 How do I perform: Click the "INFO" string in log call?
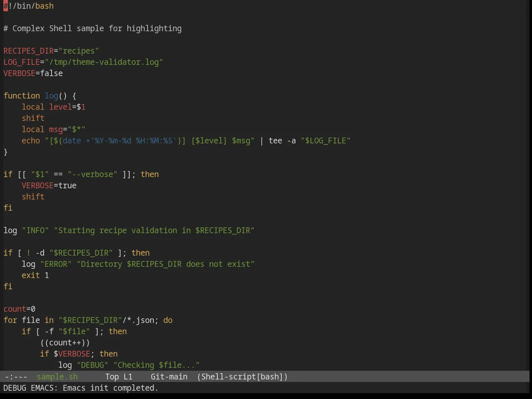coord(35,230)
